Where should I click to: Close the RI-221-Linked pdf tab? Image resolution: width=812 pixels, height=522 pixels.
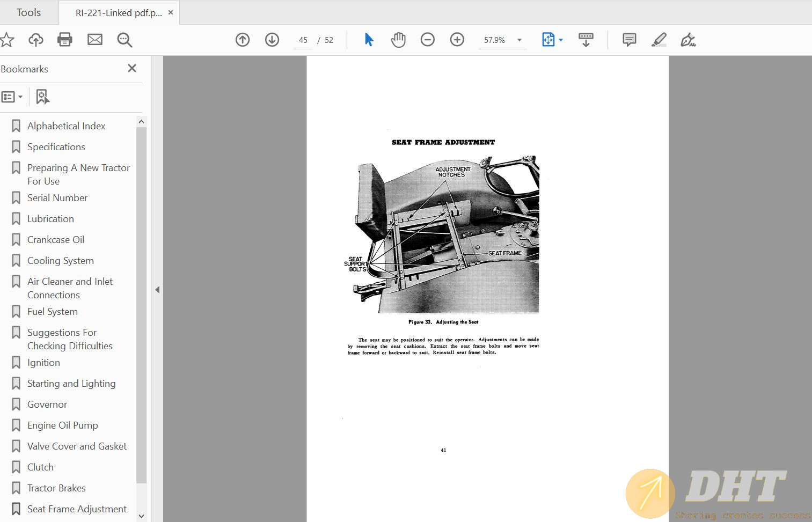tap(171, 12)
